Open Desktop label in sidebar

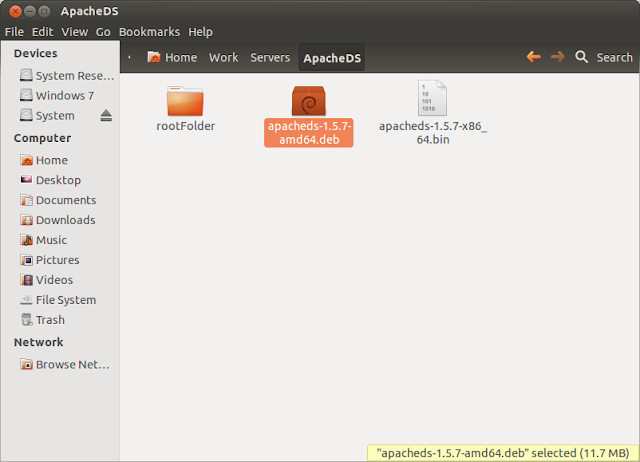point(58,180)
